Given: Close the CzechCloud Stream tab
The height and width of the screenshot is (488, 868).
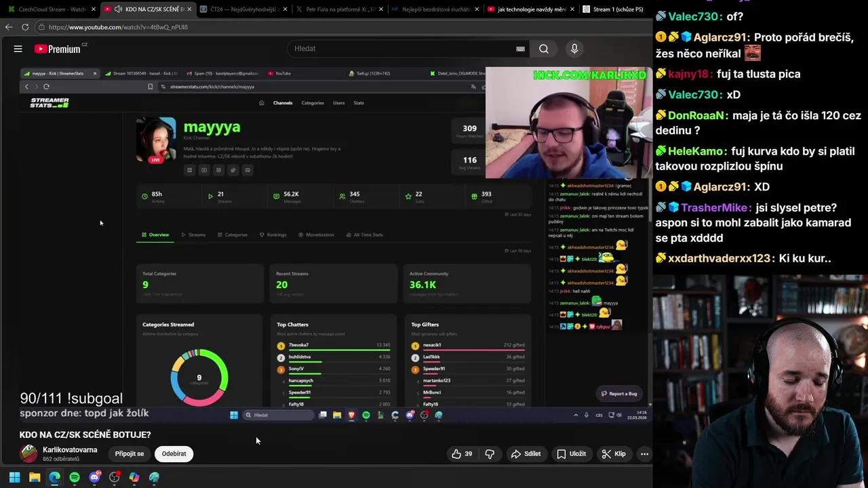Looking at the screenshot, I should click(x=92, y=9).
